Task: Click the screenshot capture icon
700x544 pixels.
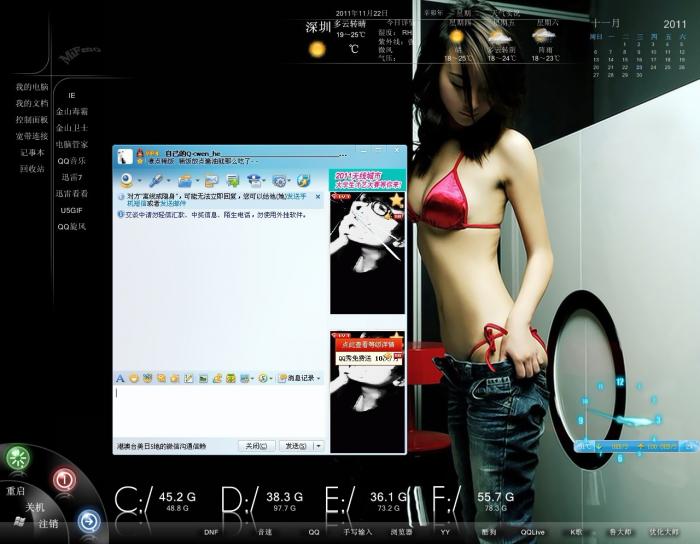Action: click(x=244, y=378)
